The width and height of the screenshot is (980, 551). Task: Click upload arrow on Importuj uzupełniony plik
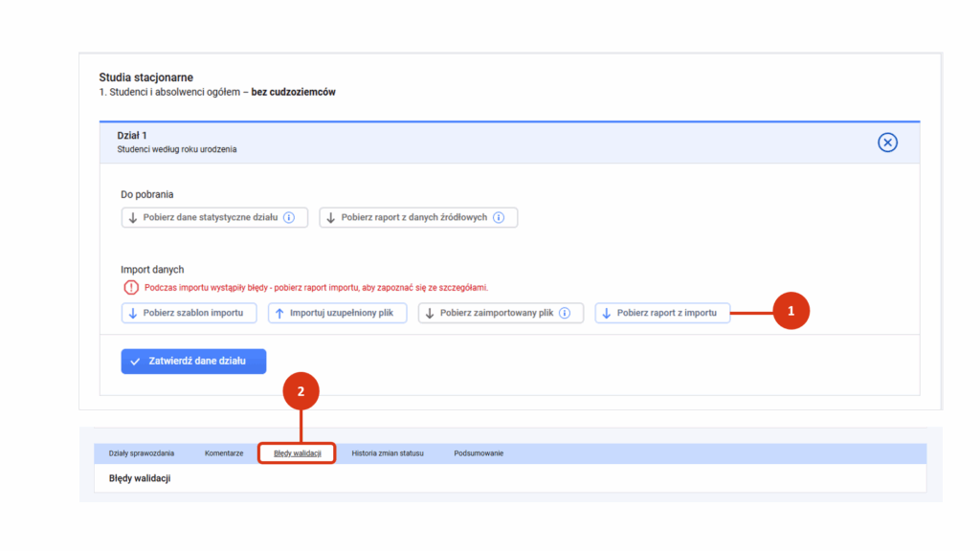click(279, 313)
